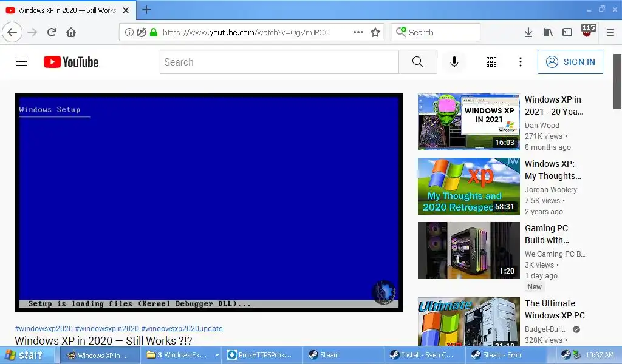Click the green secure padlock icon
This screenshot has width=622, height=364.
pos(154,32)
